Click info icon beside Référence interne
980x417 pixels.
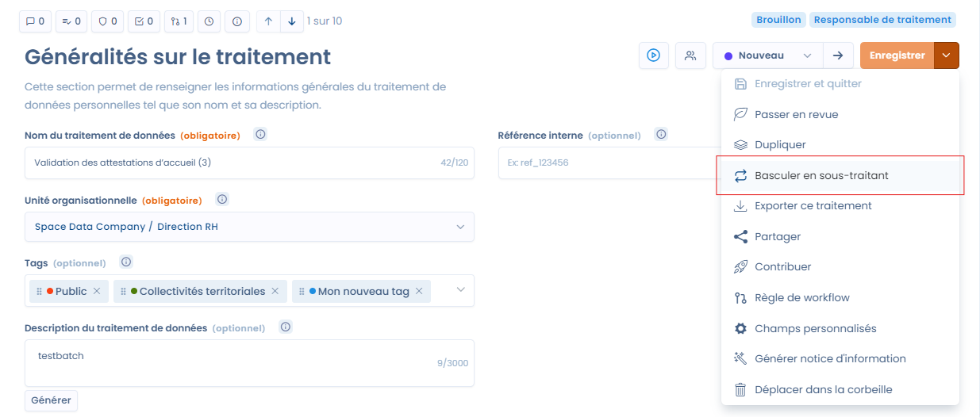tap(661, 134)
